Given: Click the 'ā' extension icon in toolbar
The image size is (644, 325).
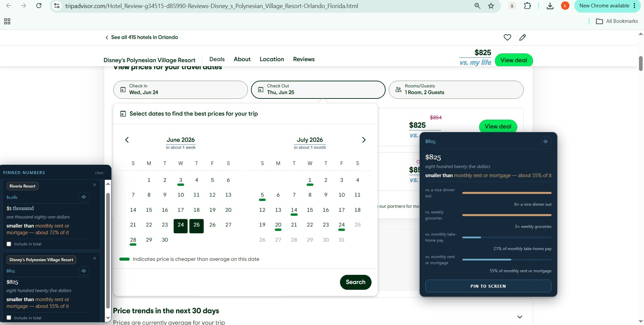Looking at the screenshot, I should click(x=512, y=6).
